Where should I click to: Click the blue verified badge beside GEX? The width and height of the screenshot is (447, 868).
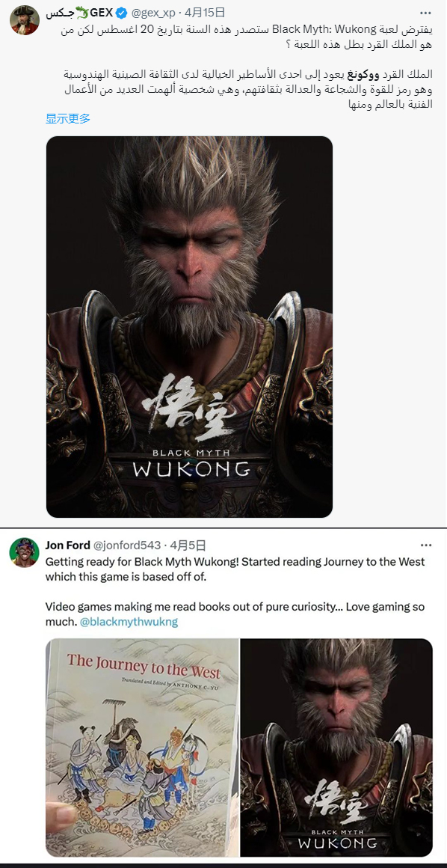click(121, 12)
